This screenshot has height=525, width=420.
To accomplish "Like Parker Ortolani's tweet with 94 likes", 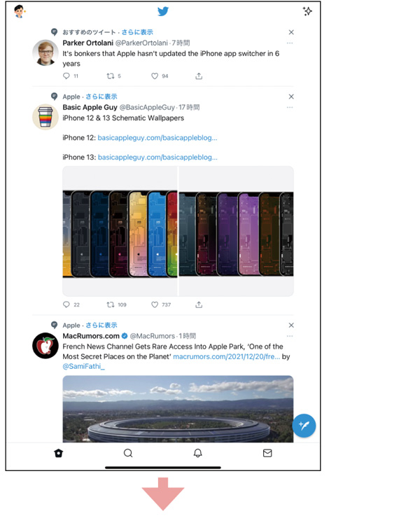I will (x=155, y=76).
